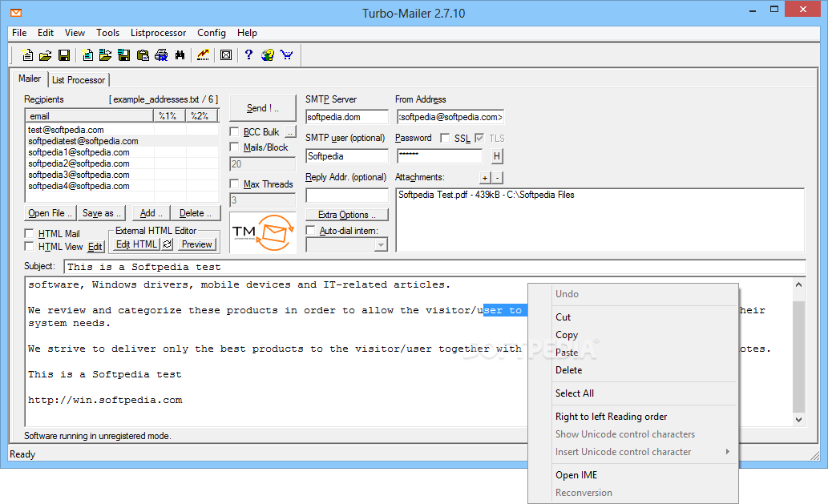Viewport: 828px width, 504px height.
Task: Click the shopping cart purchase icon
Action: [287, 54]
